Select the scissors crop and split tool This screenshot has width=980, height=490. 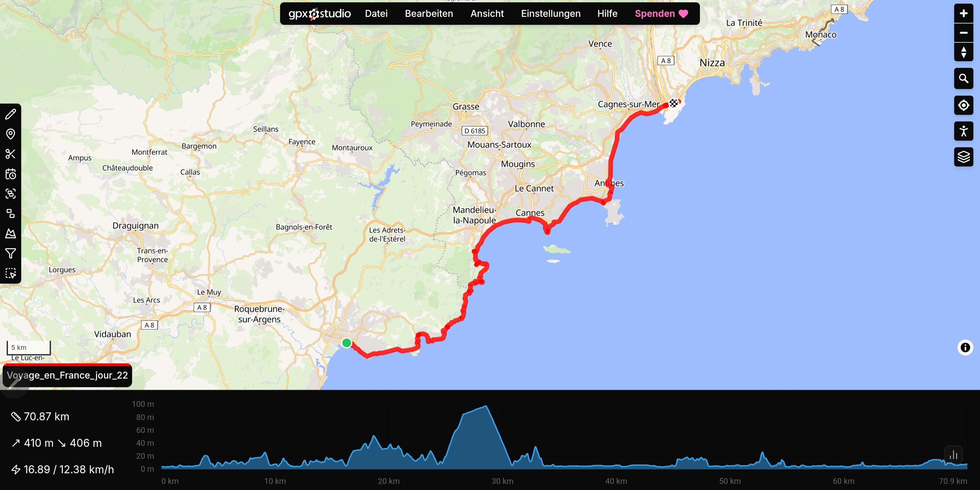(11, 154)
